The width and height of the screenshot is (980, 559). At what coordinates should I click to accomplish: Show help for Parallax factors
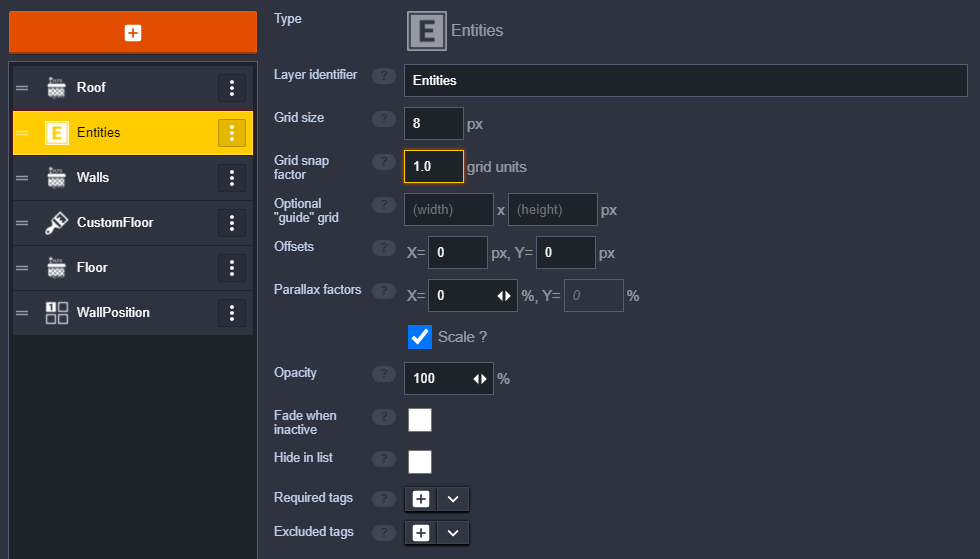(x=384, y=291)
